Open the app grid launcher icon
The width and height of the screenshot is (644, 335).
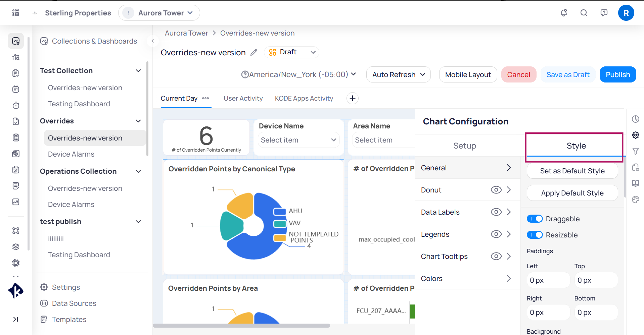16,13
